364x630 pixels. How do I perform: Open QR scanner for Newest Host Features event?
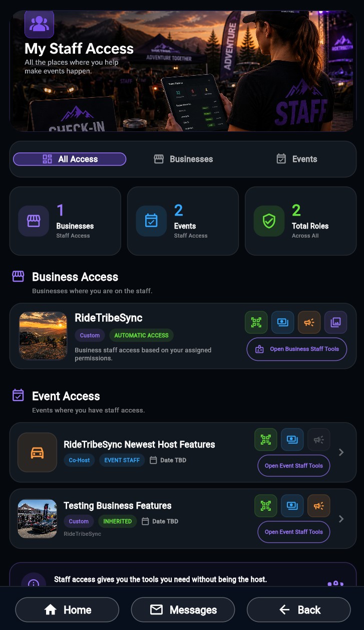click(x=266, y=440)
